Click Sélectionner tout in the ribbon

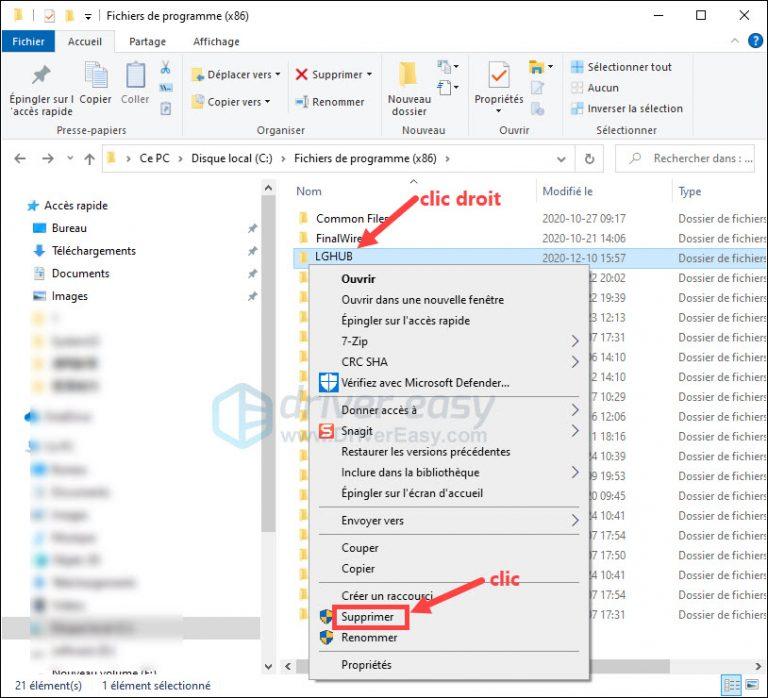click(x=621, y=67)
